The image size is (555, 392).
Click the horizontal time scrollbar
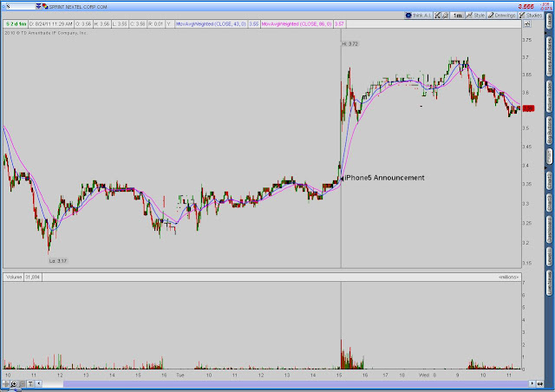tap(296, 383)
